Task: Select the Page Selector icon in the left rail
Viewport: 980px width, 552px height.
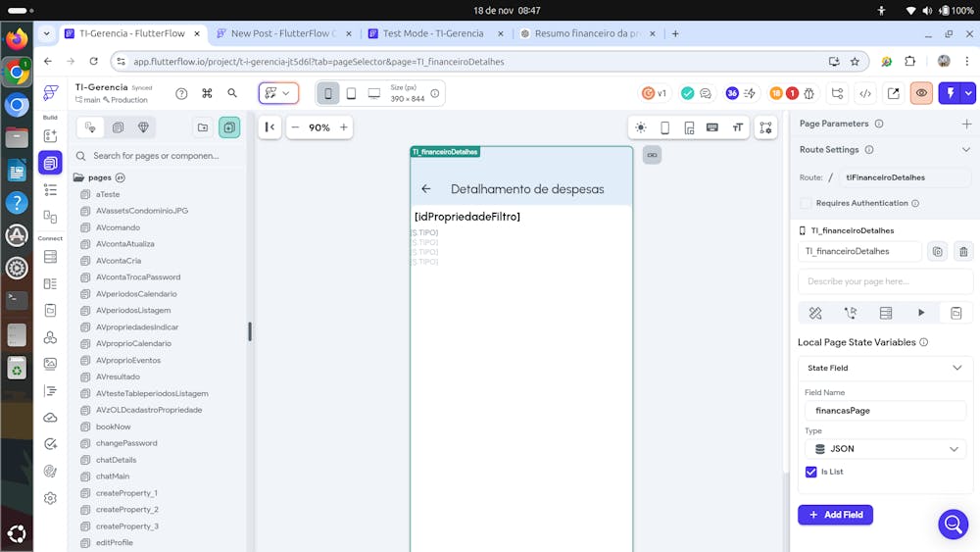Action: (x=50, y=163)
